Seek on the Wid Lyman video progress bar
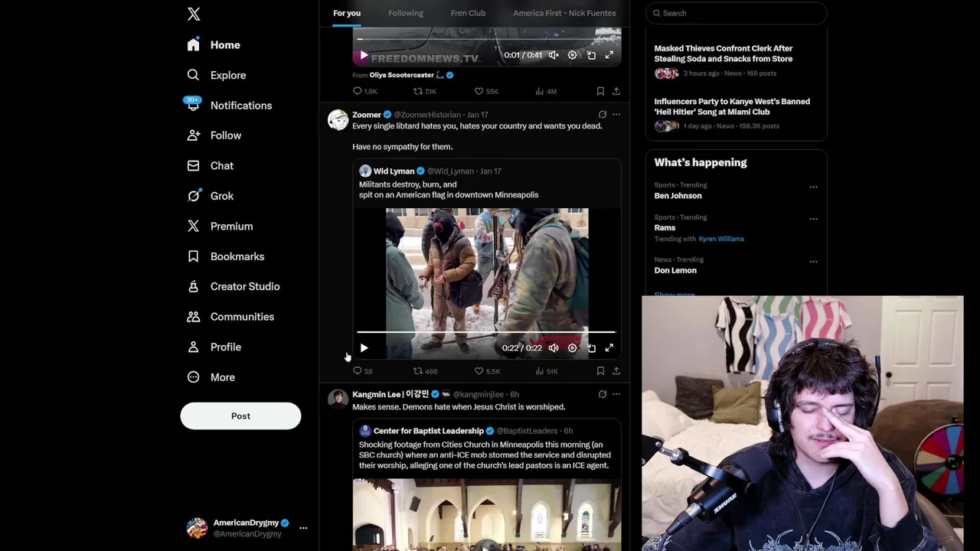980x551 pixels. click(x=486, y=332)
